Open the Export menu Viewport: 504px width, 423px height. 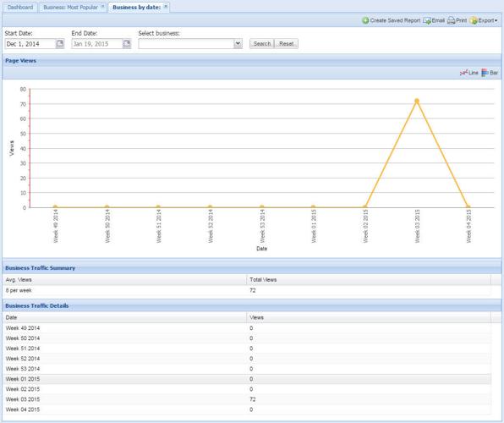click(x=484, y=20)
